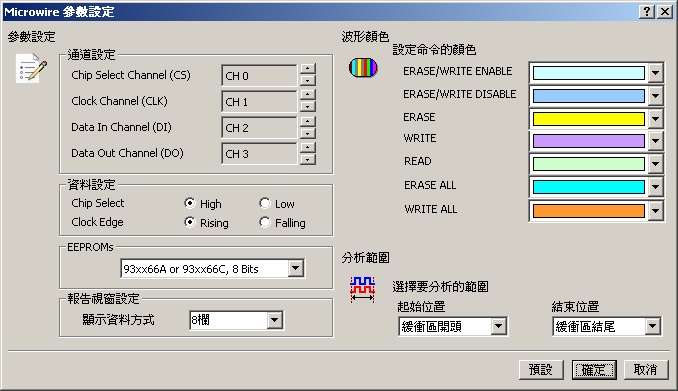
Task: Click the Data Out Channel (DO) label
Action: pos(127,153)
